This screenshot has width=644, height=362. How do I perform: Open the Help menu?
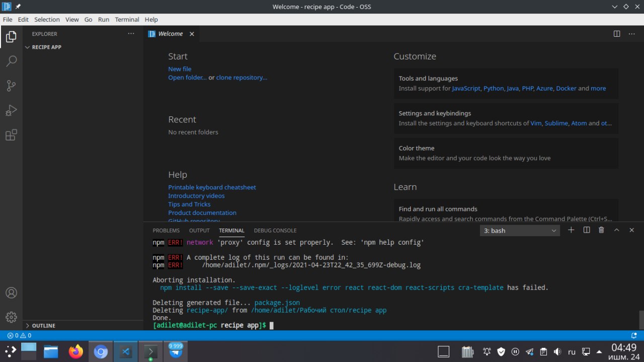151,19
